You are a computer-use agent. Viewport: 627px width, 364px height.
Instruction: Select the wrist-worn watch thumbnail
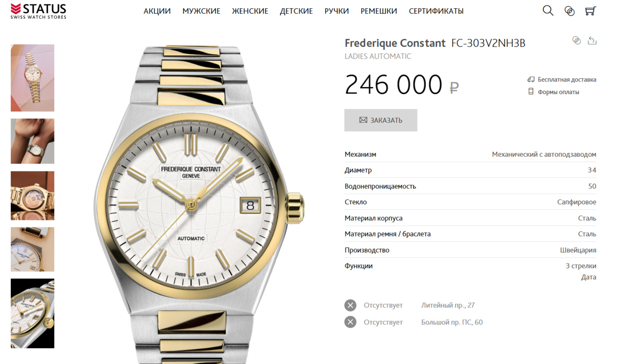tap(32, 141)
